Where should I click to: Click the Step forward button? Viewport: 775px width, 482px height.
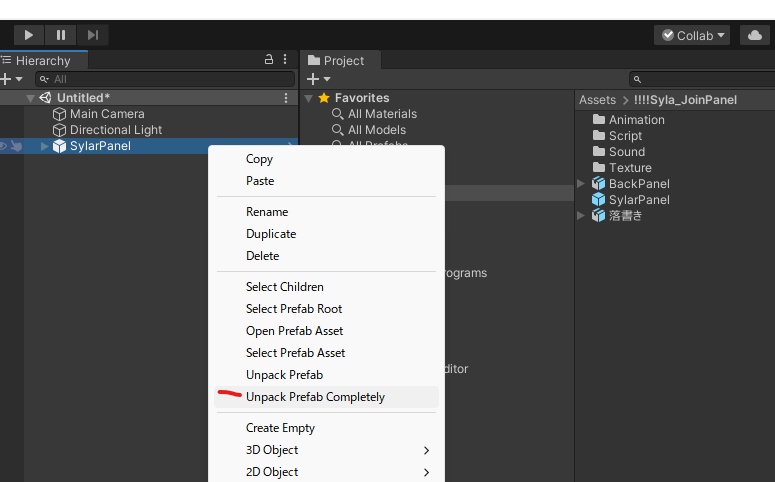pos(93,35)
